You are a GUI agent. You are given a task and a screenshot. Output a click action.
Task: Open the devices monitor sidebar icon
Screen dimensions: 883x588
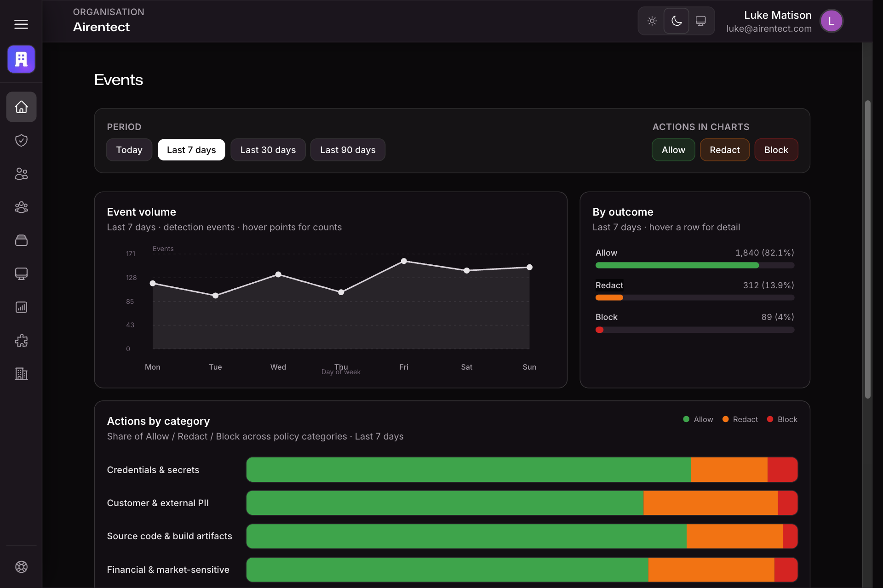21,274
